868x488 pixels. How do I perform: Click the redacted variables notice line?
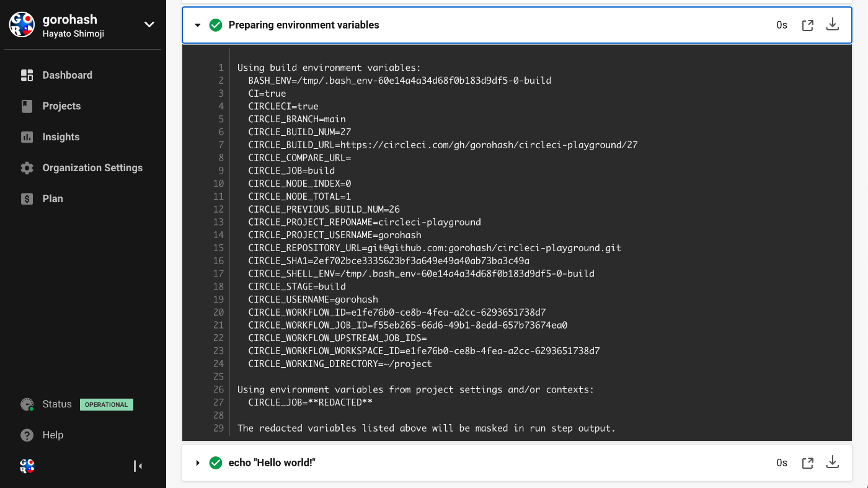click(x=426, y=428)
